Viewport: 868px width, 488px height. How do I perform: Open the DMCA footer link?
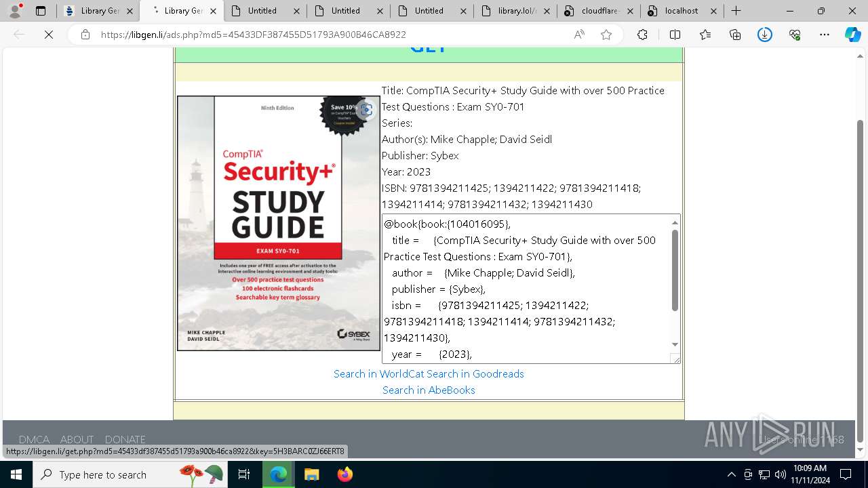(x=34, y=439)
